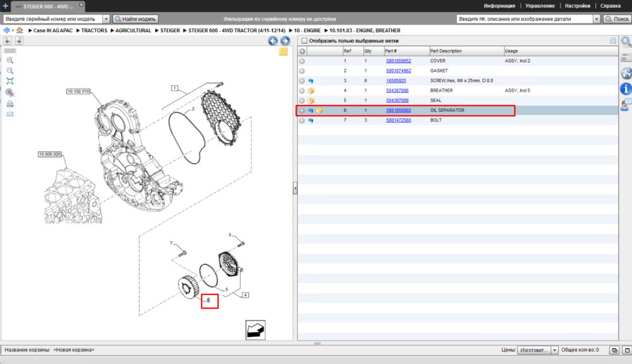The width and height of the screenshot is (632, 364).
Task: Toggle show only selected callouts checkbox
Action: pos(305,40)
